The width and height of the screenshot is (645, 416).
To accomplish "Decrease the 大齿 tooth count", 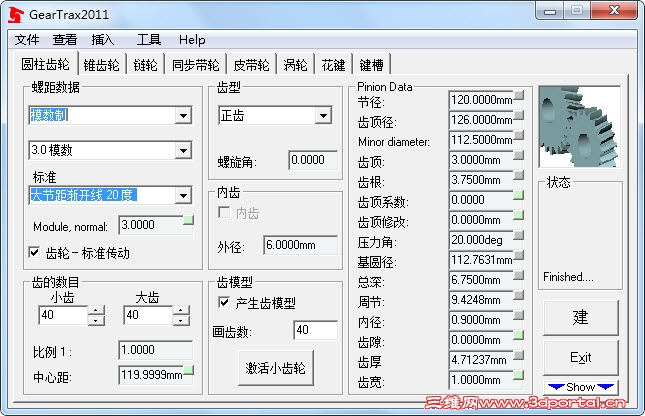I will [x=181, y=320].
